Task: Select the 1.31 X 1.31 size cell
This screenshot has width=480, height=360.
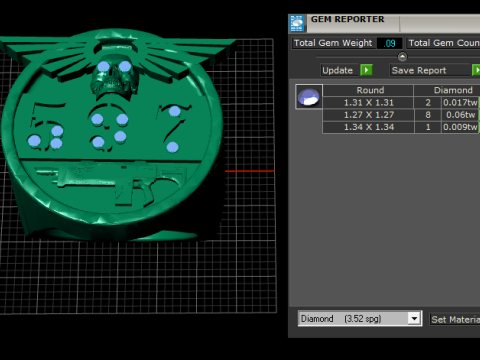Action: pos(368,103)
